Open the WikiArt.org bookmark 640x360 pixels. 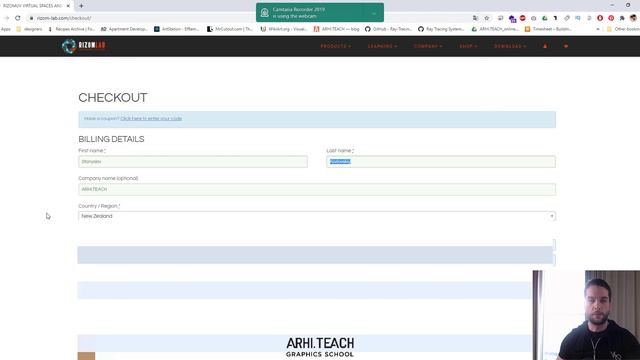point(284,29)
